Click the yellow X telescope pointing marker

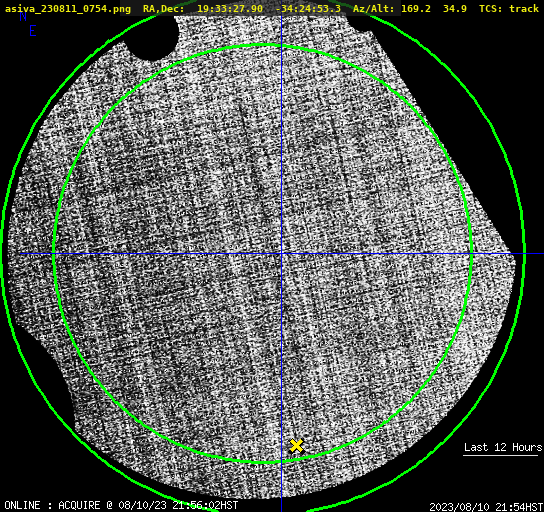pos(296,446)
